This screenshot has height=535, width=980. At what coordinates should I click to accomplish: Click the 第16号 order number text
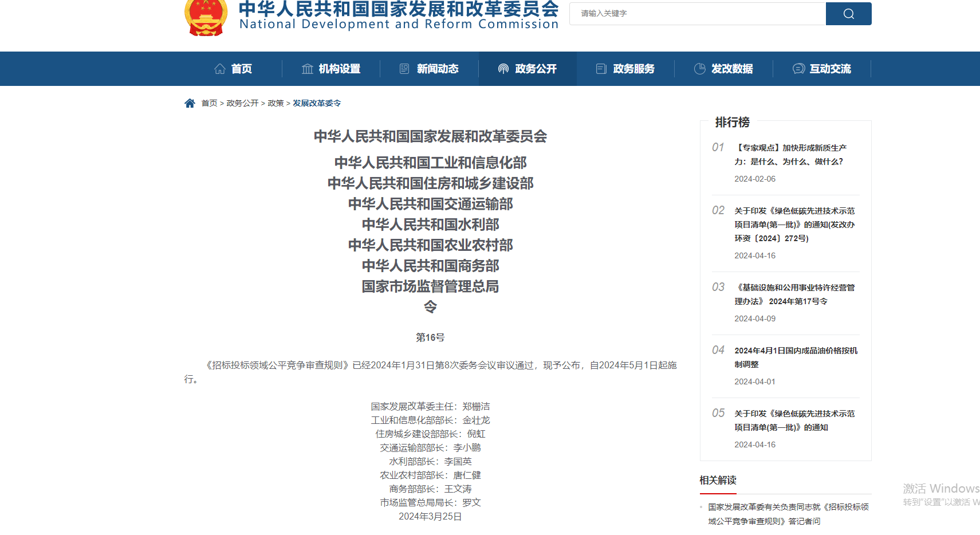tap(430, 337)
